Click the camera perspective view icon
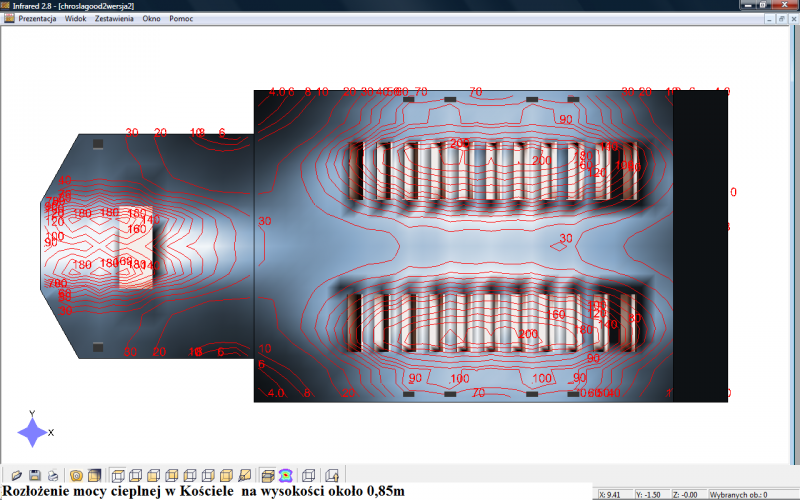Viewport: 800px width, 500px height. (x=245, y=476)
